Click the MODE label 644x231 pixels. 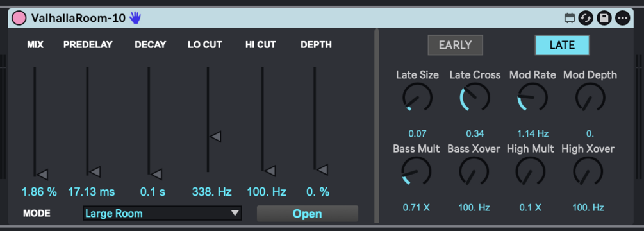(37, 213)
